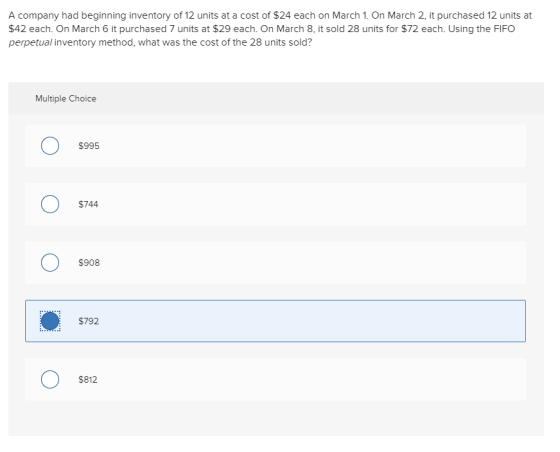Viewport: 560px width, 452px height.
Task: Choose the $744 radio circle
Action: [x=50, y=204]
